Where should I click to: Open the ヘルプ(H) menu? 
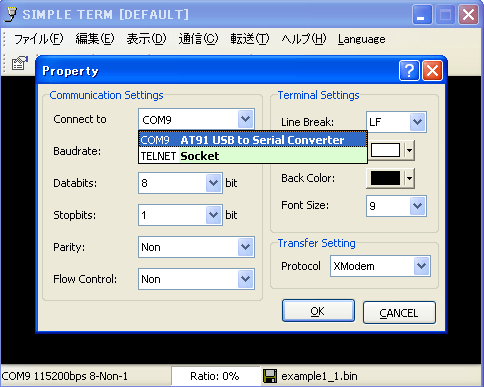click(x=303, y=39)
